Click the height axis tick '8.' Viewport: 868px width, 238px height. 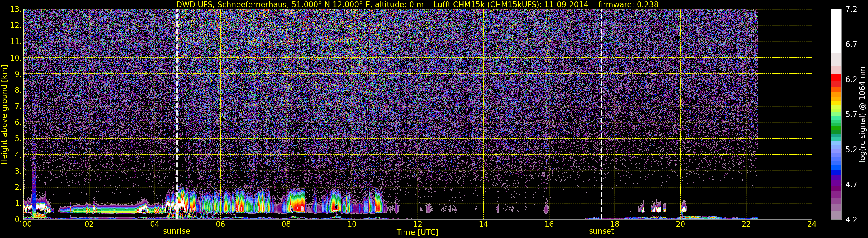pyautogui.click(x=18, y=90)
